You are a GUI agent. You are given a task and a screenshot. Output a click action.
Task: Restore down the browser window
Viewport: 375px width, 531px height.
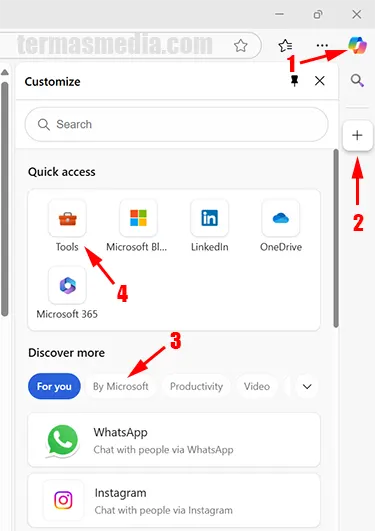(x=318, y=15)
